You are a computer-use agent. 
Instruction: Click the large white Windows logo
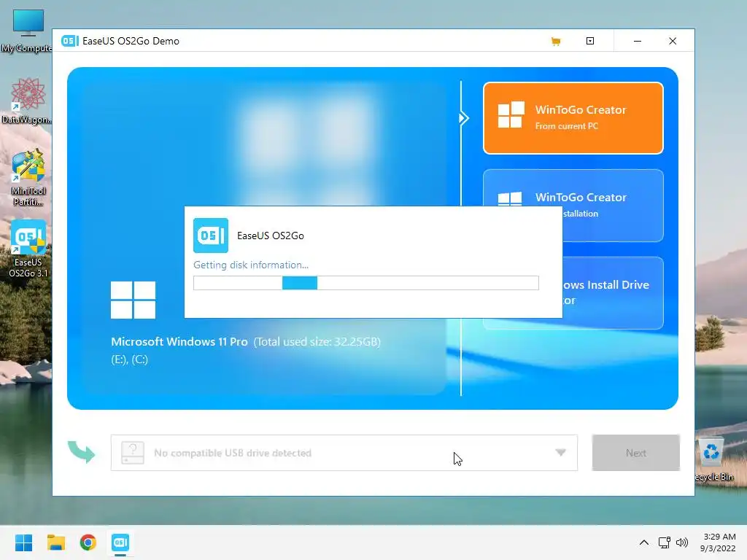coord(133,300)
